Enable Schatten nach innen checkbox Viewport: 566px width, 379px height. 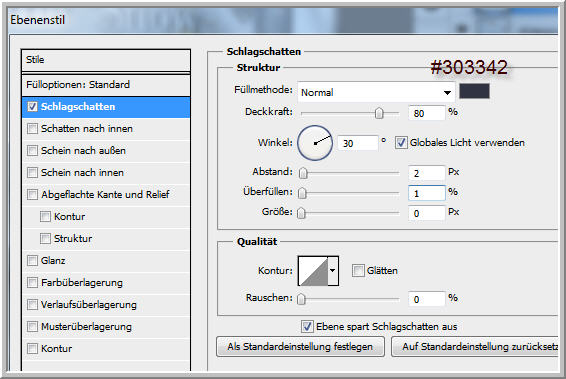tap(32, 128)
